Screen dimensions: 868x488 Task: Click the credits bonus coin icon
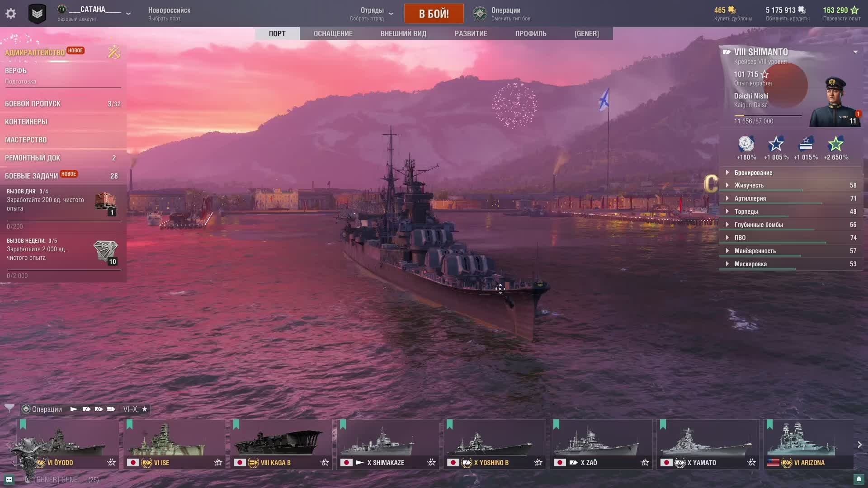tap(746, 144)
